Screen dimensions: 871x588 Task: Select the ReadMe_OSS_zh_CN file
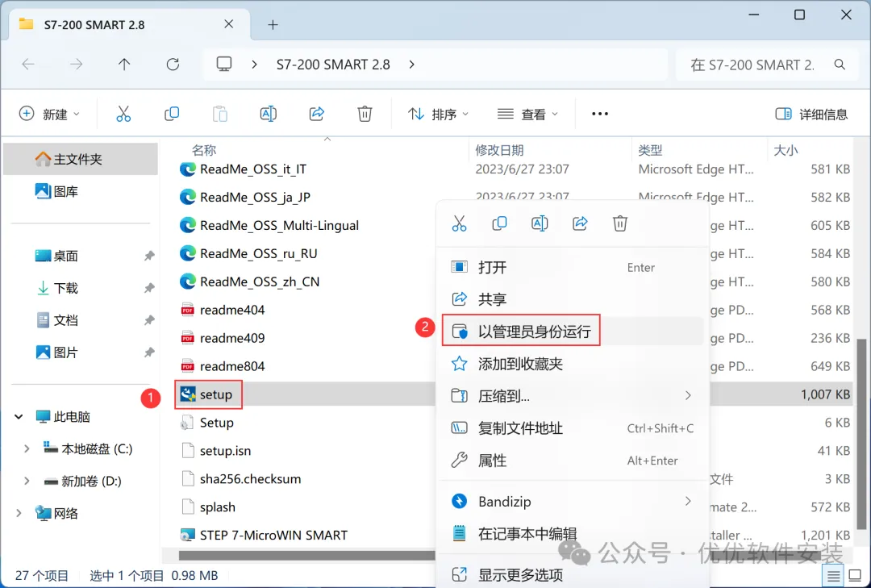[249, 281]
